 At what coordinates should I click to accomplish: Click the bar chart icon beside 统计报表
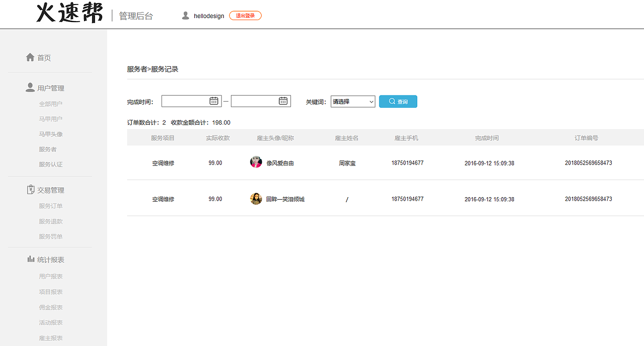click(x=30, y=258)
